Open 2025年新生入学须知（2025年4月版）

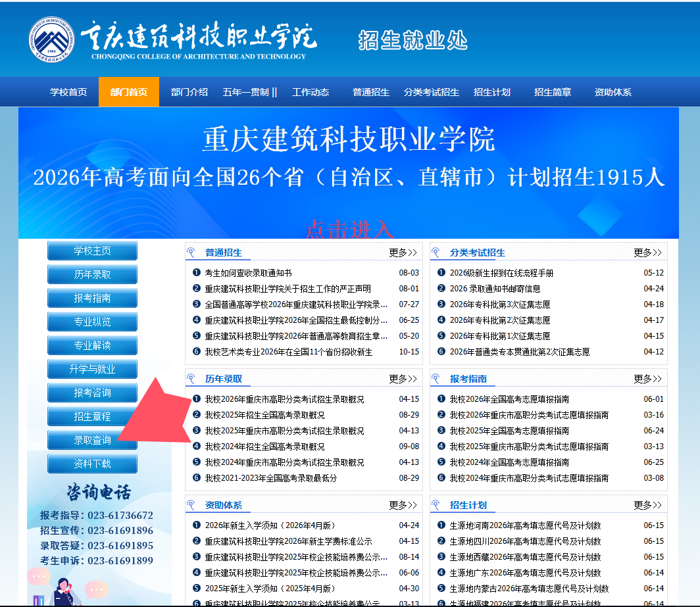(x=270, y=589)
